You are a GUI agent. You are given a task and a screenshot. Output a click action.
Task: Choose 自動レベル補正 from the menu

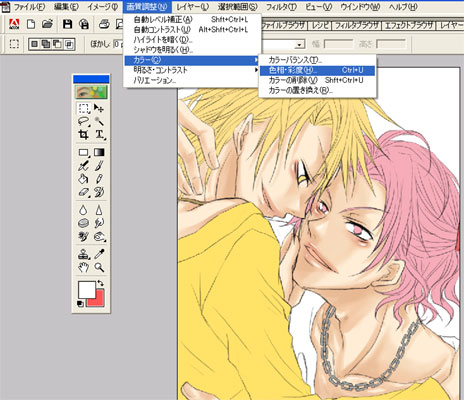point(192,20)
